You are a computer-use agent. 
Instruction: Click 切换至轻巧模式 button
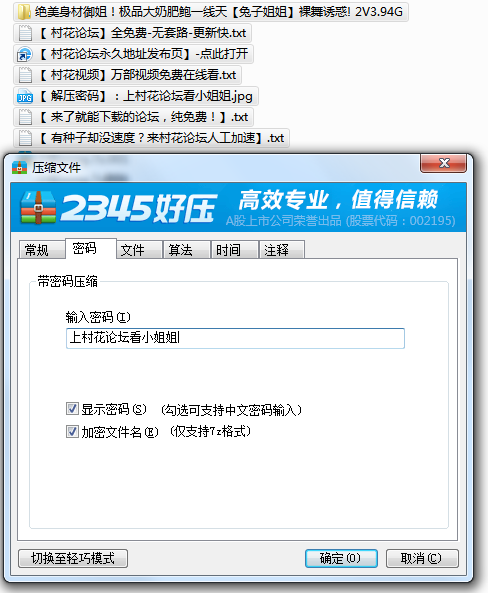(x=73, y=558)
